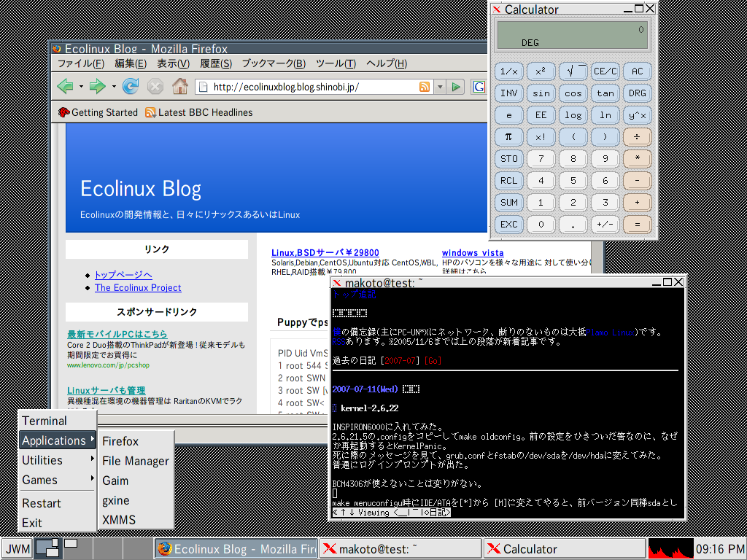Launch Gaim from the Applications submenu
This screenshot has height=560, width=747.
click(x=136, y=481)
